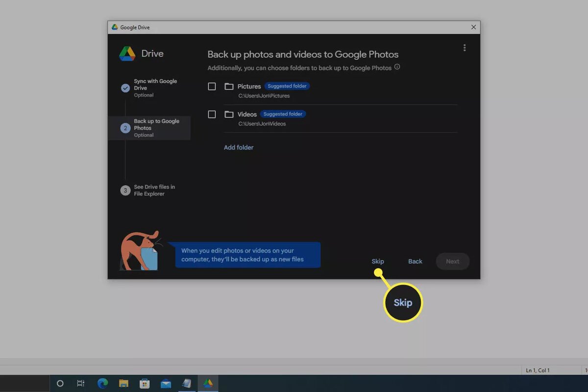Switch to the Notepad taskbar icon
588x392 pixels.
tap(187, 384)
